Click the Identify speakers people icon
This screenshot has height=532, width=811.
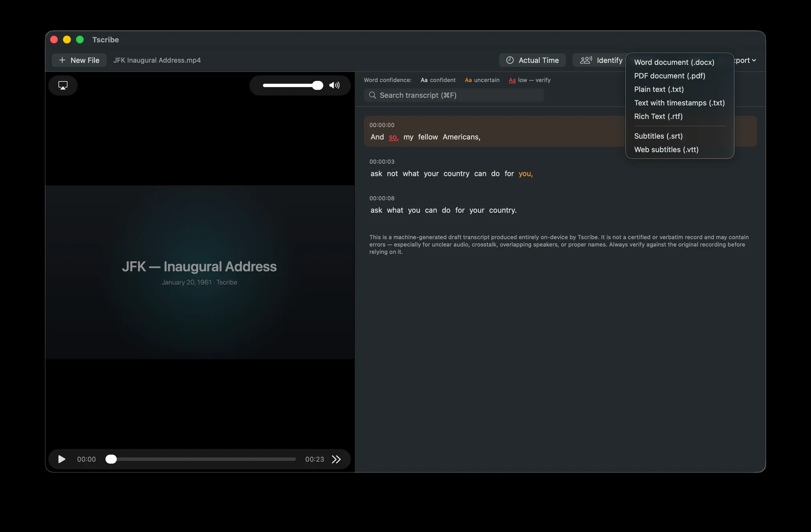pyautogui.click(x=586, y=60)
